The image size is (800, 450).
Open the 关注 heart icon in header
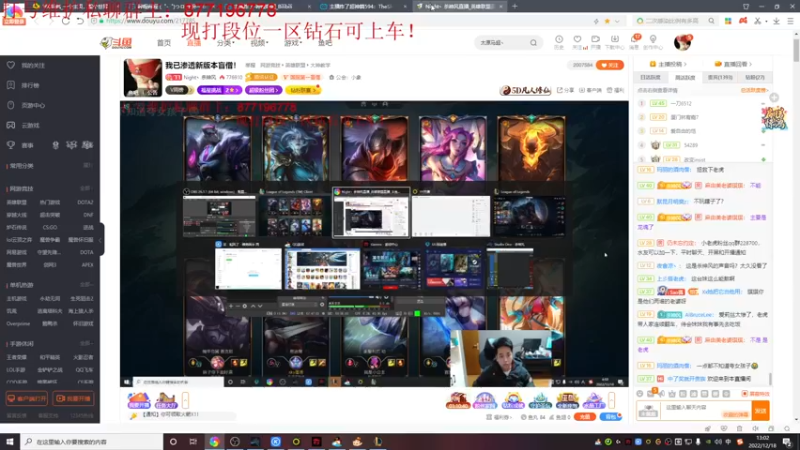tap(578, 42)
